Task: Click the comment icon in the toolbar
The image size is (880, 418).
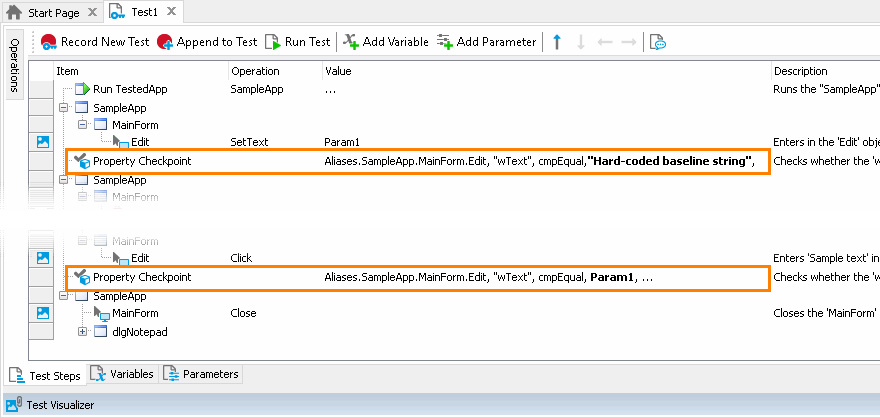Action: [x=658, y=42]
